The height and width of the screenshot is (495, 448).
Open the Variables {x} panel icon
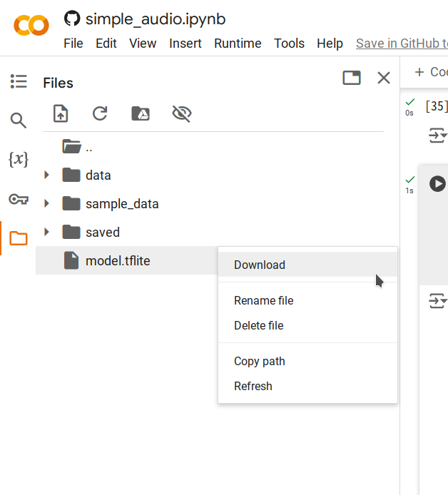pyautogui.click(x=19, y=159)
